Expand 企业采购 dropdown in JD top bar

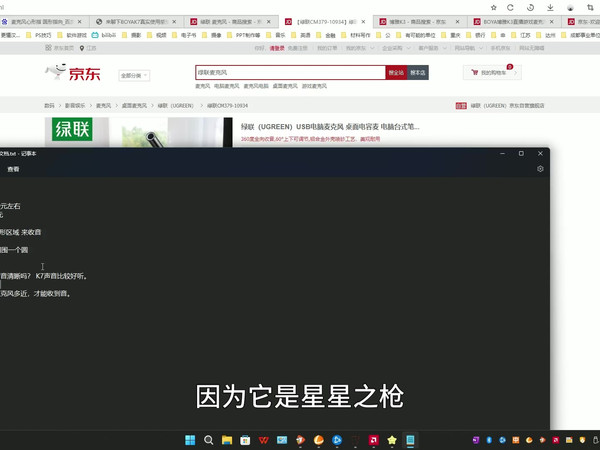coord(396,48)
